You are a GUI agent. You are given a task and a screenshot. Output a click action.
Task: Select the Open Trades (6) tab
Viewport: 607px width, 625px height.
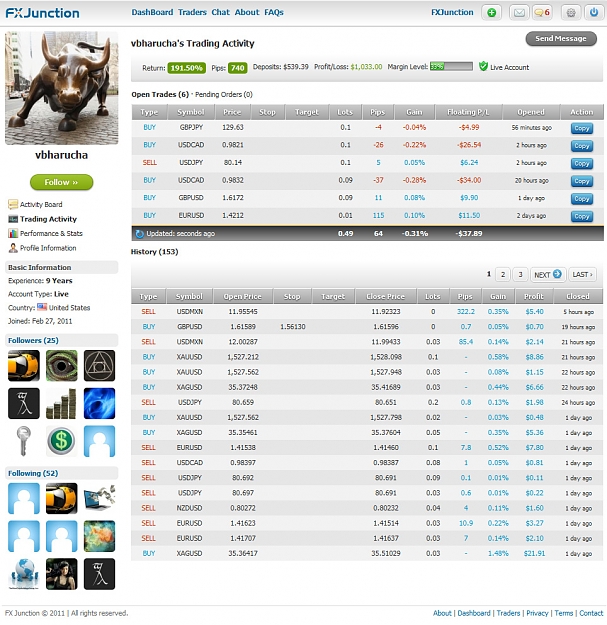tap(160, 94)
